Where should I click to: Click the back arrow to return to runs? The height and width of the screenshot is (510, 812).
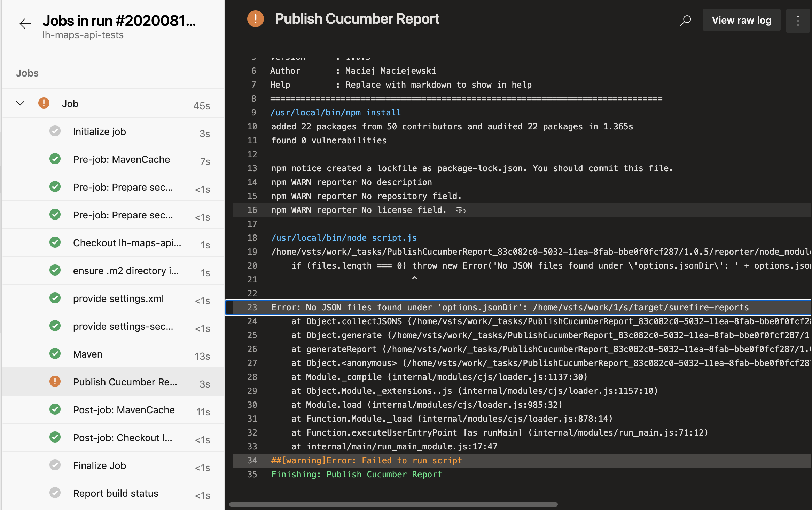pos(24,24)
